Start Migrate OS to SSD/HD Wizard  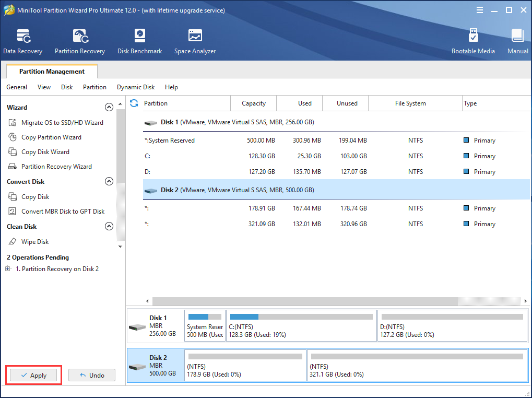56,123
